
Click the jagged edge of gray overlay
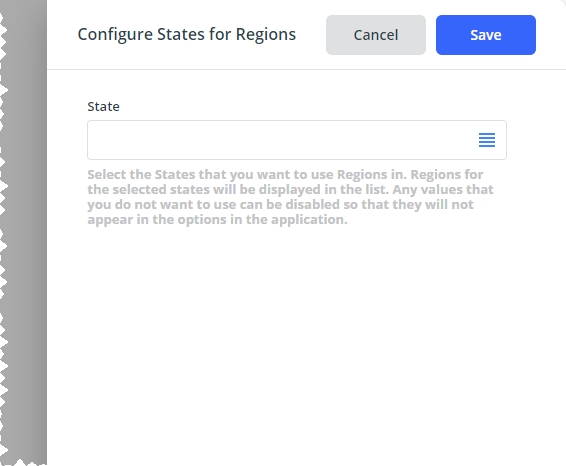[x=4, y=231]
